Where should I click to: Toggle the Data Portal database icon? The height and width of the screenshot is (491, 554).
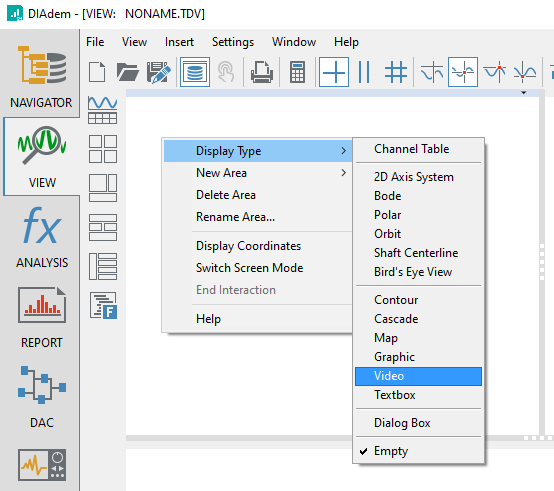[195, 72]
